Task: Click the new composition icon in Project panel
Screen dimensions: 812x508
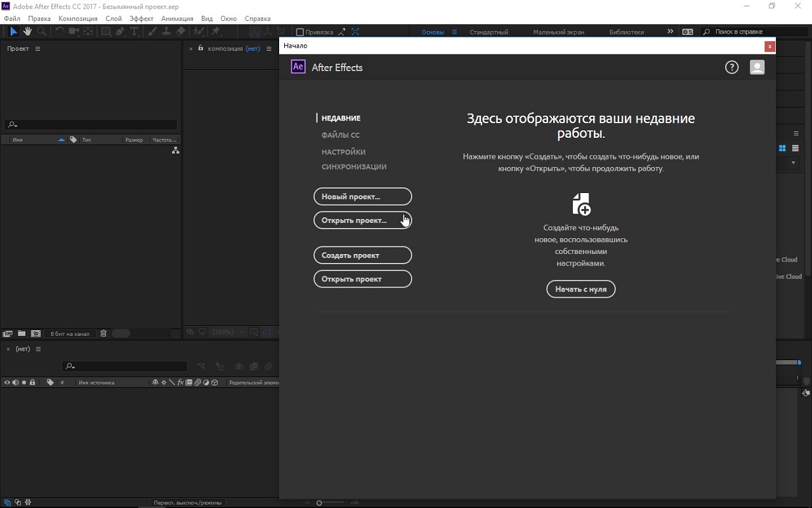Action: [36, 333]
